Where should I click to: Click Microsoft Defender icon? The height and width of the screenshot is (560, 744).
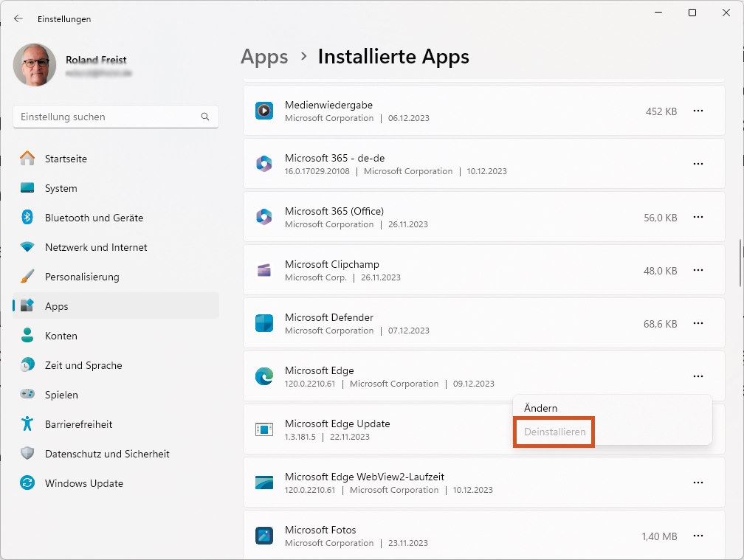pyautogui.click(x=263, y=323)
